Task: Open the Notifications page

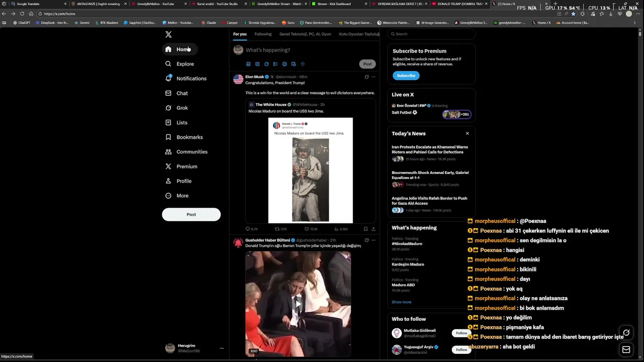Action: pyautogui.click(x=186, y=78)
